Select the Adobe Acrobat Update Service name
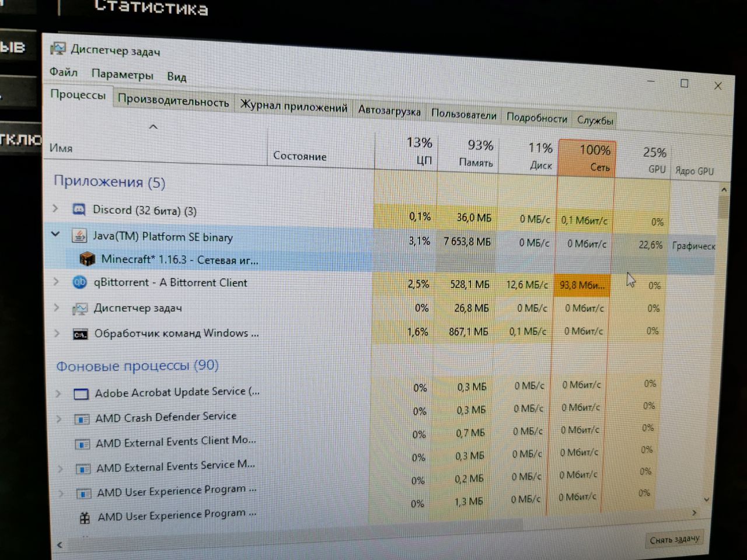 click(177, 392)
